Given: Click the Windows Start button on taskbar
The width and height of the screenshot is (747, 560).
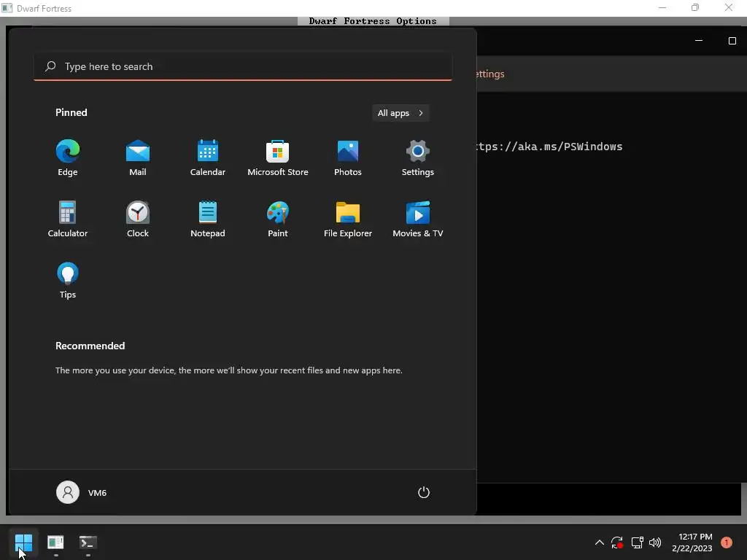Looking at the screenshot, I should pos(23,542).
